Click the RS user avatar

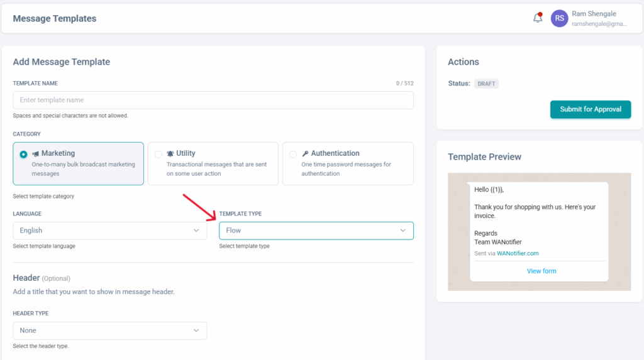[x=559, y=18]
